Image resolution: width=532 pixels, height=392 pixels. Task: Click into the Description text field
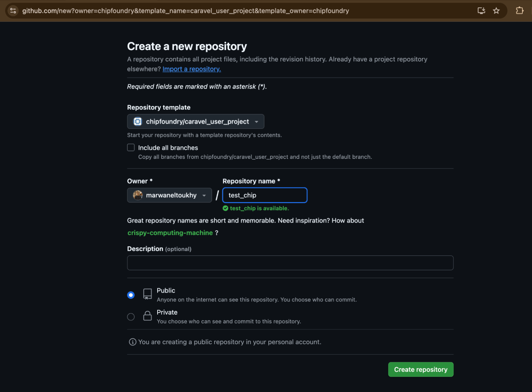[x=290, y=263]
